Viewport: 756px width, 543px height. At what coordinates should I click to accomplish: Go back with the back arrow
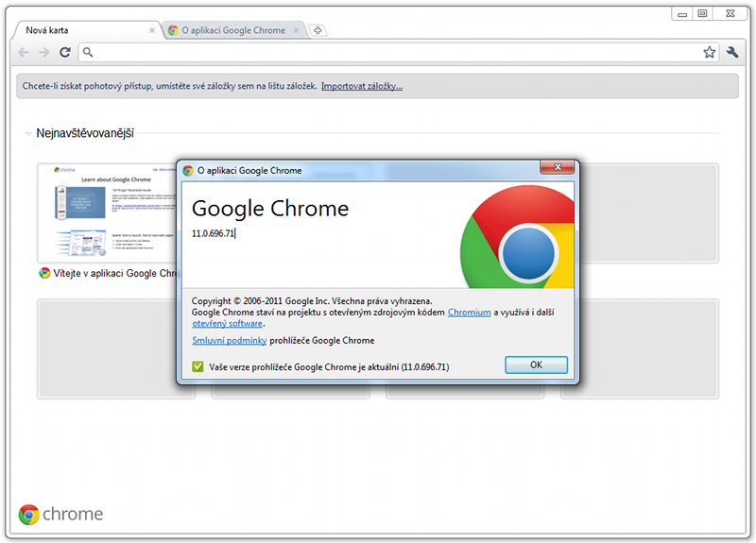pos(23,52)
